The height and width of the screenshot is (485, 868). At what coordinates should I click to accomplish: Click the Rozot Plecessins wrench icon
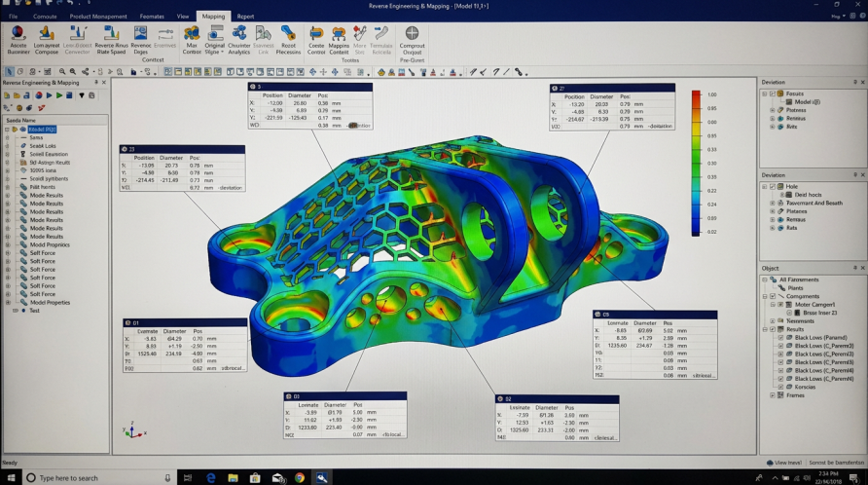point(288,33)
